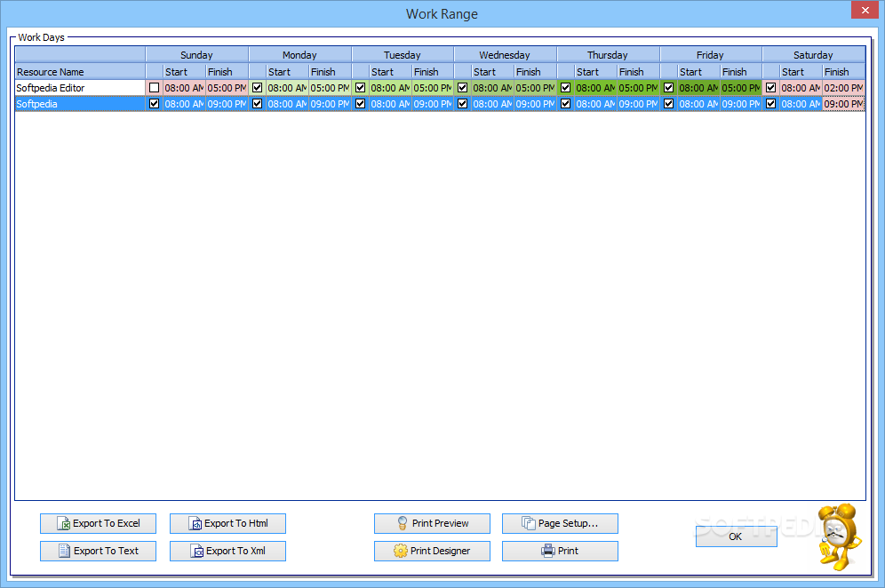
Task: Click Softpedia Editor's Saturday 02:00 PM finish
Action: point(843,88)
